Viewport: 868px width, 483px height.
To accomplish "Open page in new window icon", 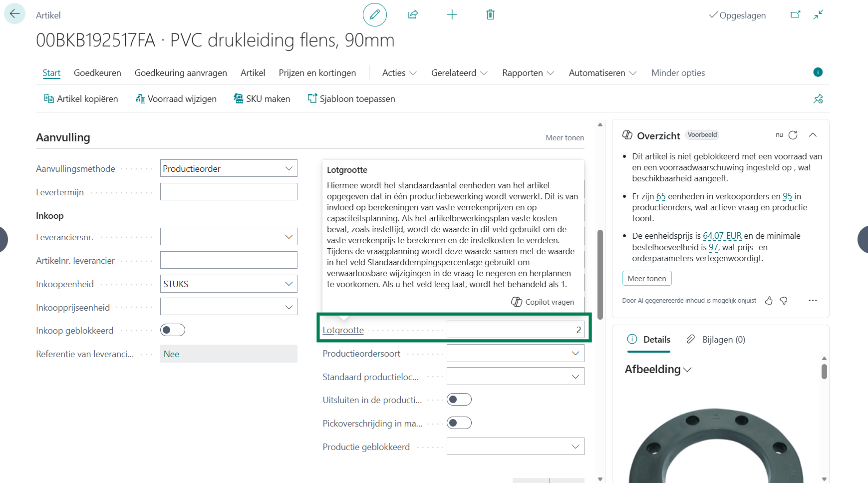I will (795, 15).
